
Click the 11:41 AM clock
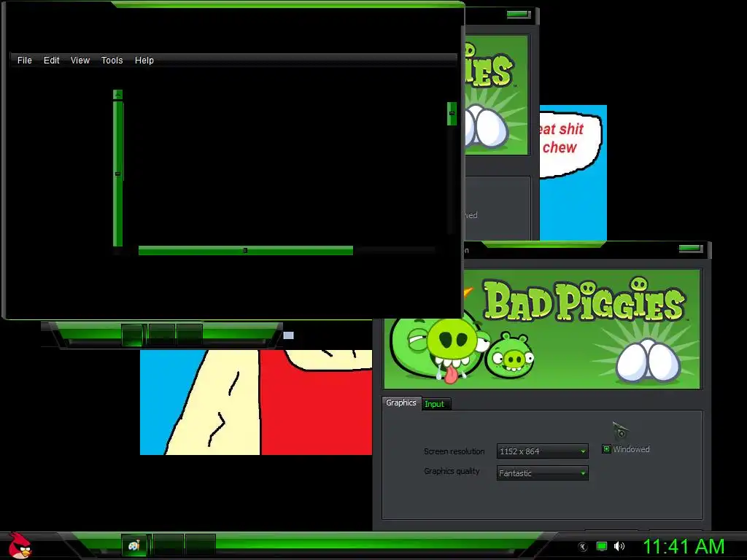pos(684,546)
